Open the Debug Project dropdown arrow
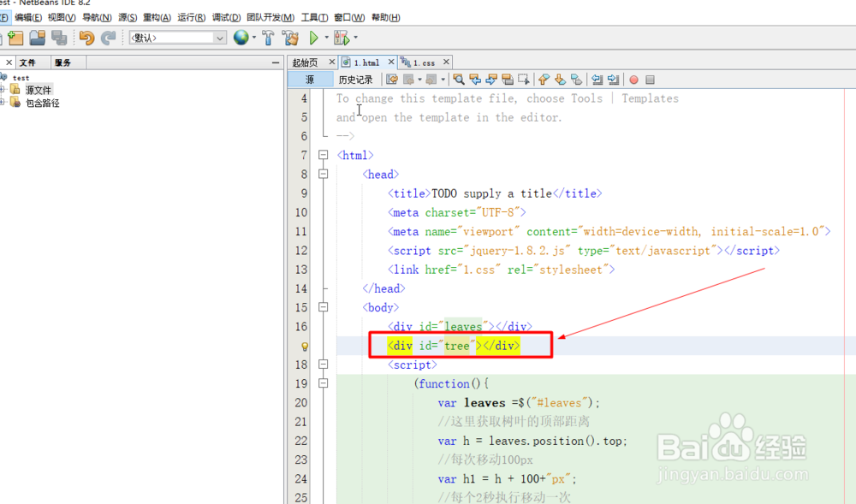Viewport: 856px width, 504px height. point(355,38)
